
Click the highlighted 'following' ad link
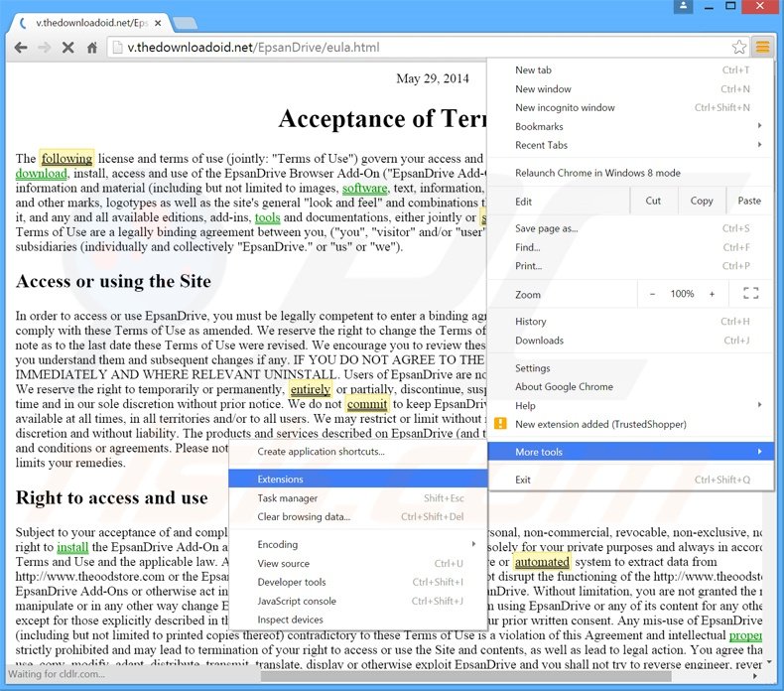pyautogui.click(x=66, y=158)
